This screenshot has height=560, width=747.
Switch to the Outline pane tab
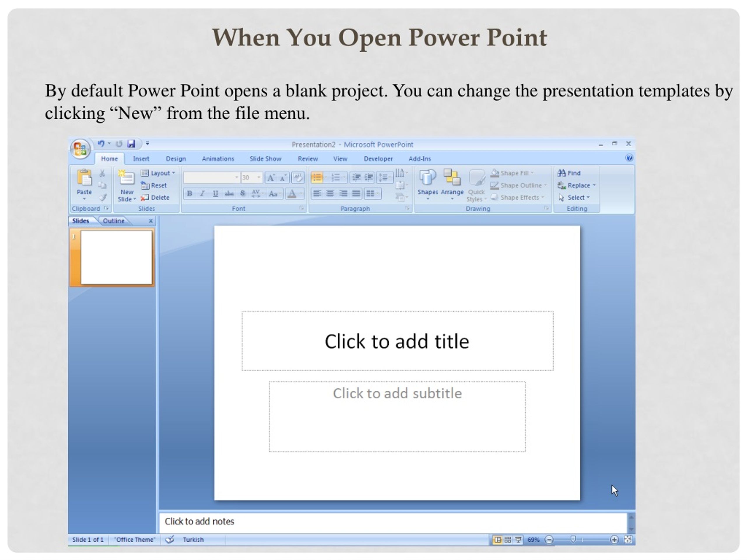point(114,221)
